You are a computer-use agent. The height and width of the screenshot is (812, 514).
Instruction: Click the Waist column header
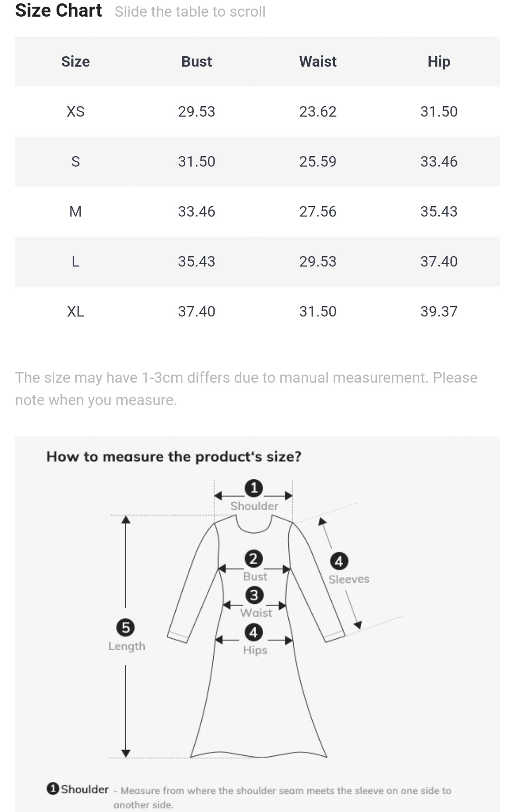pos(318,61)
